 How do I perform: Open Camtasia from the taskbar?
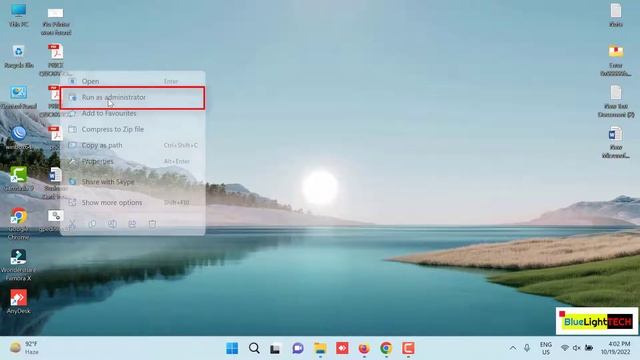click(408, 348)
